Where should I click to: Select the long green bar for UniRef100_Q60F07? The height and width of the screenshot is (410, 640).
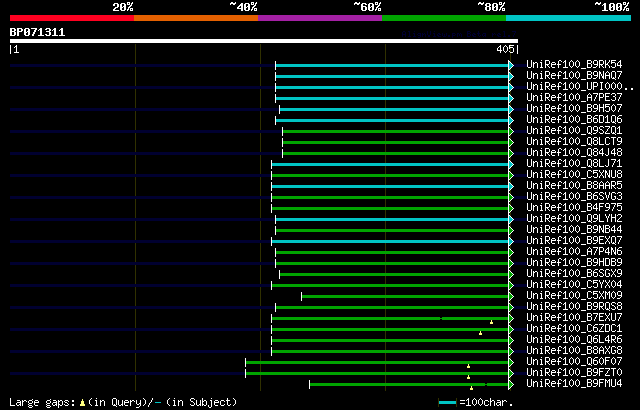click(377, 363)
